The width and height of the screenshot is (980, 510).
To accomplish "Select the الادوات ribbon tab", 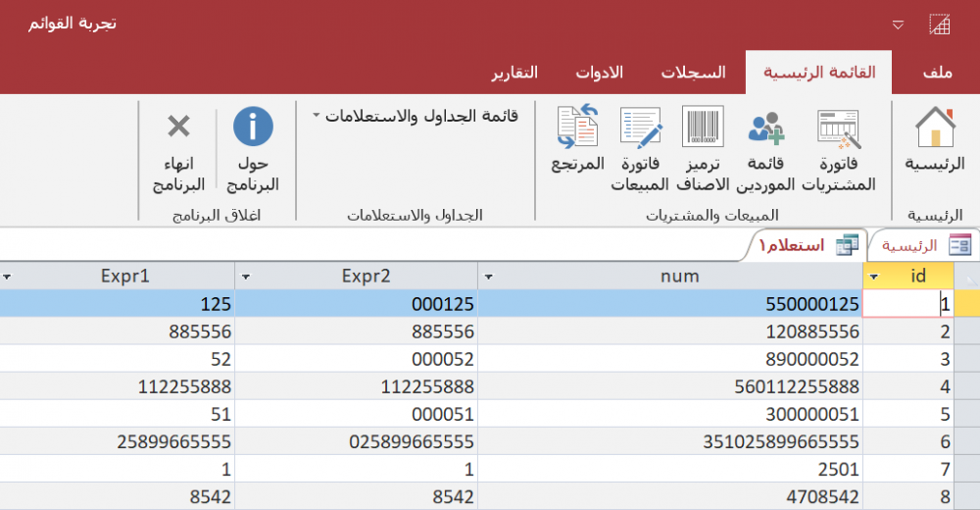I will [x=600, y=74].
